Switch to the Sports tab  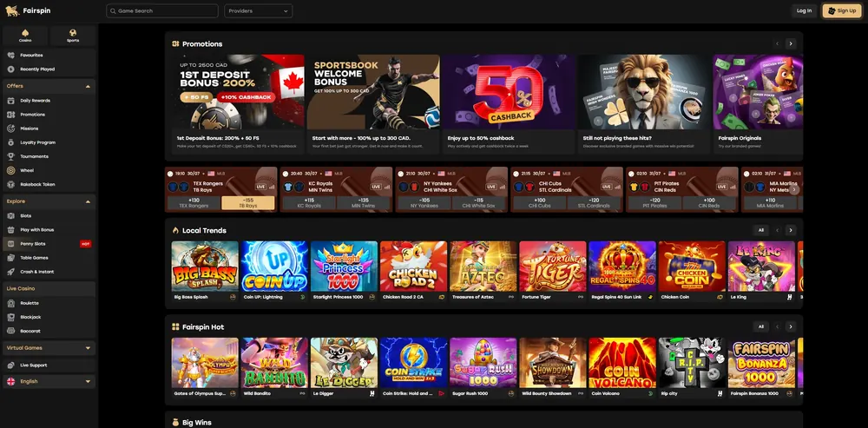point(73,36)
